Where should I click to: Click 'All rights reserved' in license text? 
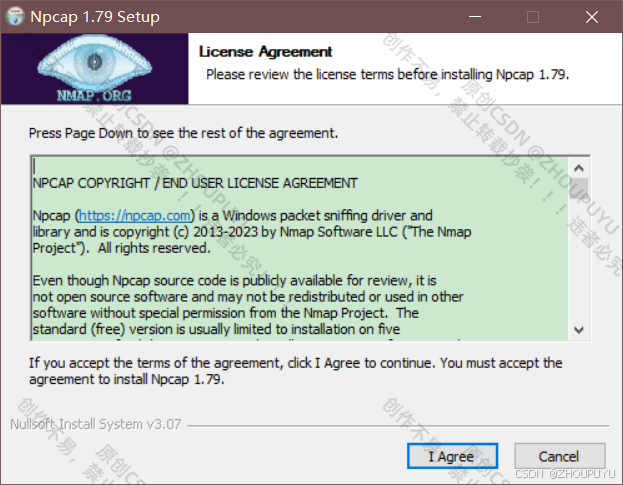click(x=154, y=248)
